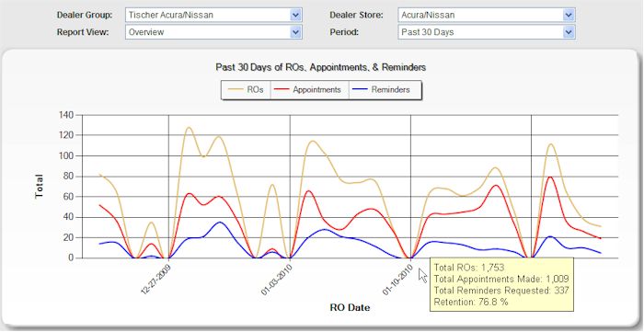Image resolution: width=644 pixels, height=332 pixels.
Task: Toggle the ROs legend entry
Action: tap(246, 90)
